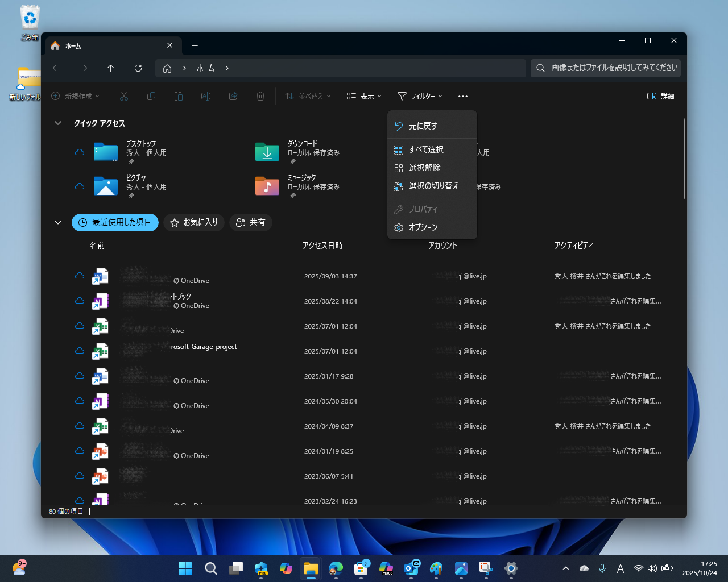The image size is (728, 582).
Task: Click the Excel icon beside rosoft-Garage-project
Action: [x=101, y=351]
